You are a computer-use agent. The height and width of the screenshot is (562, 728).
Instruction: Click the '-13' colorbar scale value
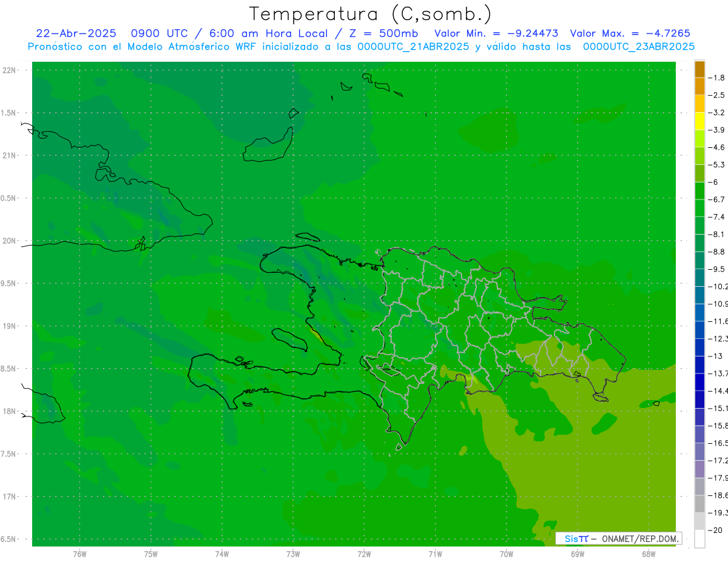[x=715, y=356]
